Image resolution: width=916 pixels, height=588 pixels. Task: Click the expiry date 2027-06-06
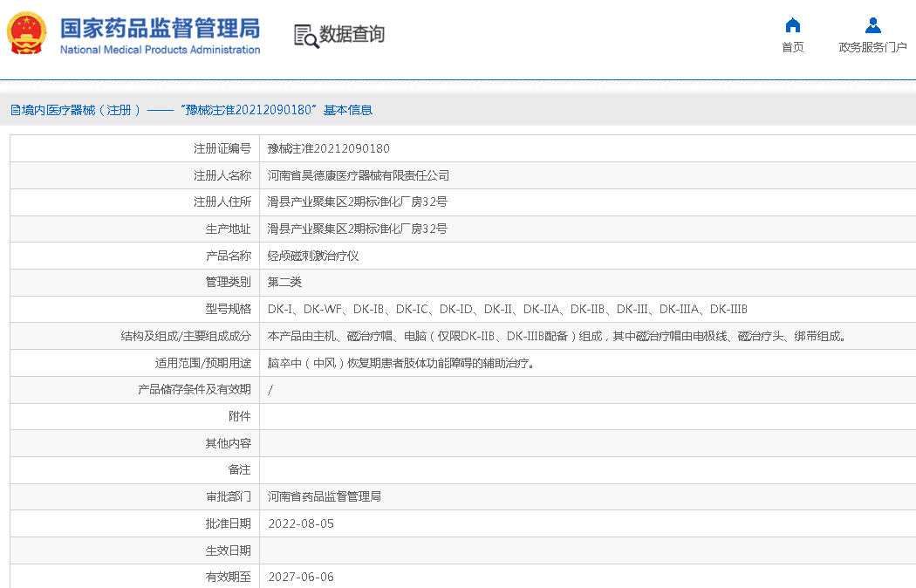point(300,577)
